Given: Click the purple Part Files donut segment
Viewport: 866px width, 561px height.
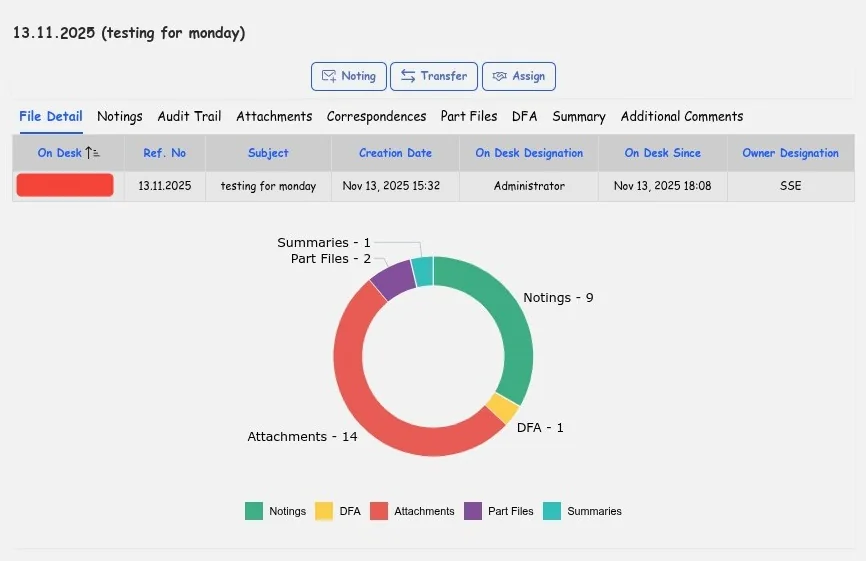Looking at the screenshot, I should (x=393, y=280).
